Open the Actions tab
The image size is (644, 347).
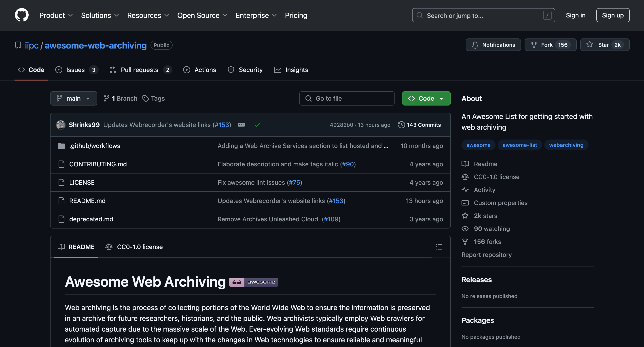coord(199,70)
